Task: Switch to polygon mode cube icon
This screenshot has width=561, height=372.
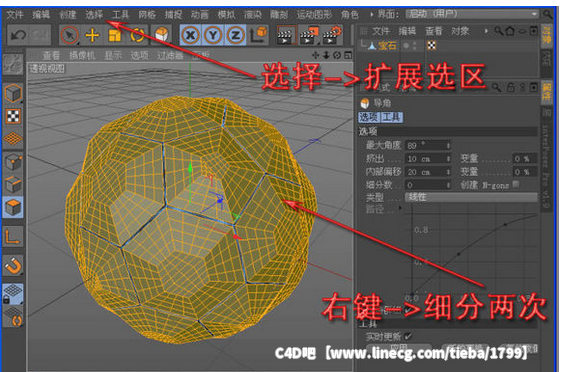Action: (13, 207)
